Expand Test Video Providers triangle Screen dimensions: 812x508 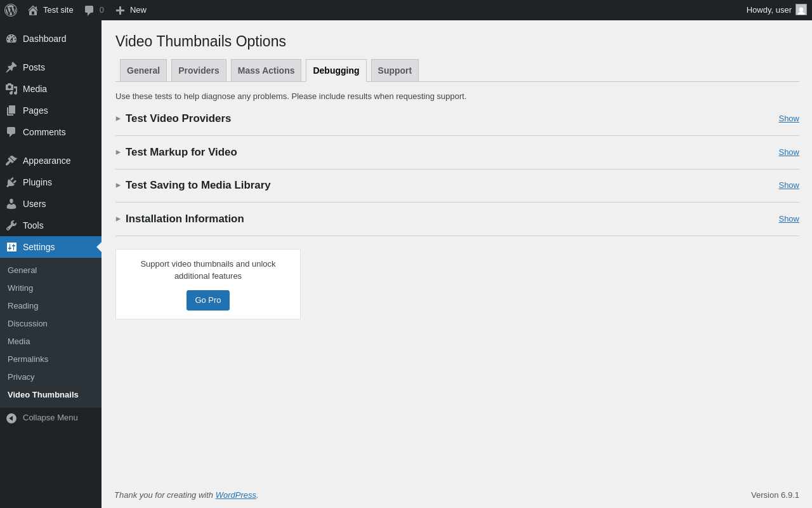click(x=118, y=119)
